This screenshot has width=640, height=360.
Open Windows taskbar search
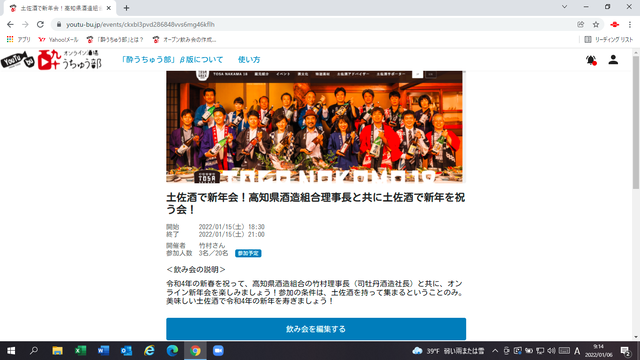coord(34,351)
